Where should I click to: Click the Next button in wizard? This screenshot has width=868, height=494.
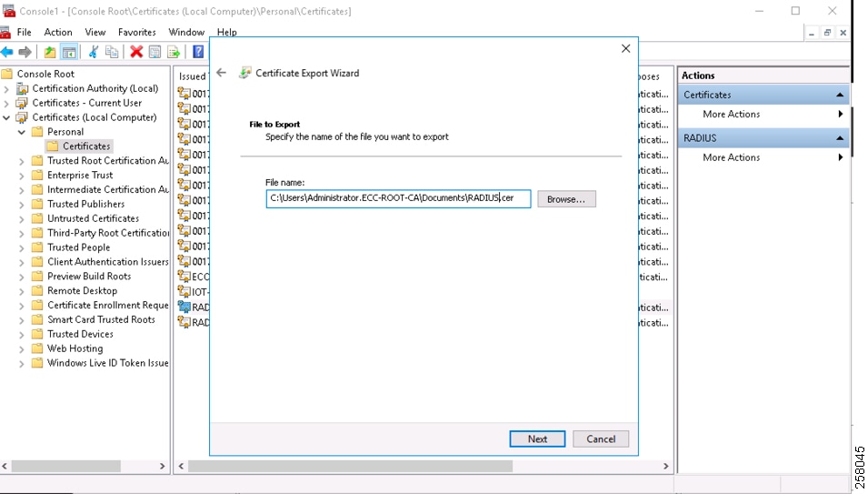(537, 439)
